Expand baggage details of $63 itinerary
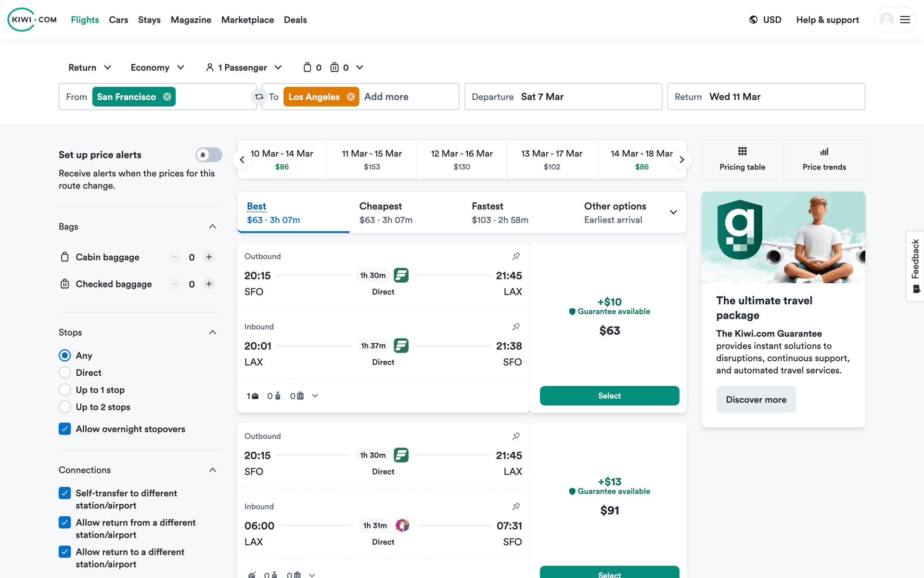924x578 pixels. click(x=315, y=396)
